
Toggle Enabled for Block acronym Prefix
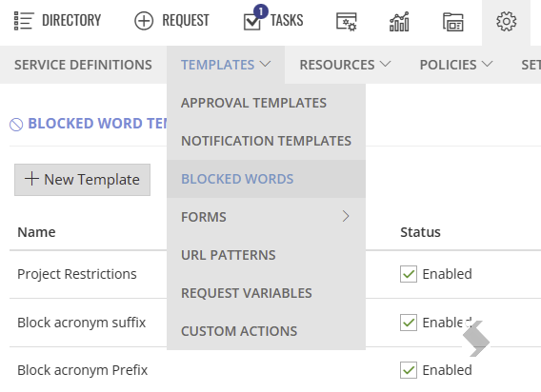click(x=409, y=370)
